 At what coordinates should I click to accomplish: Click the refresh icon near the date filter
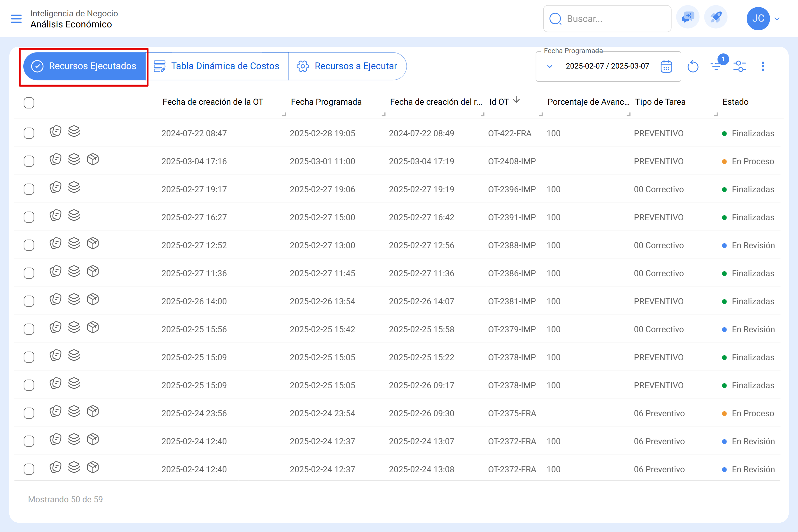click(x=693, y=66)
